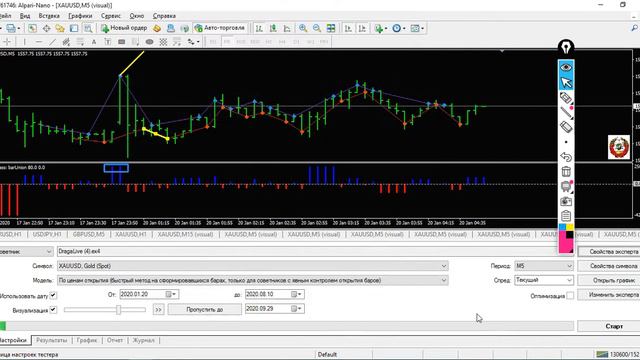Click the 'От' date field 2020.01.20
The height and width of the screenshot is (360, 640).
pyautogui.click(x=149, y=294)
